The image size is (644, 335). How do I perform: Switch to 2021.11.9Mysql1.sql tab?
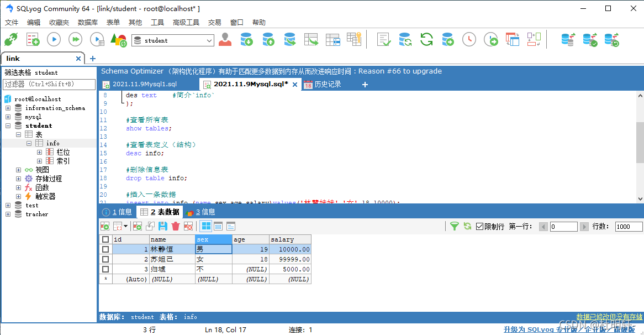(x=145, y=84)
